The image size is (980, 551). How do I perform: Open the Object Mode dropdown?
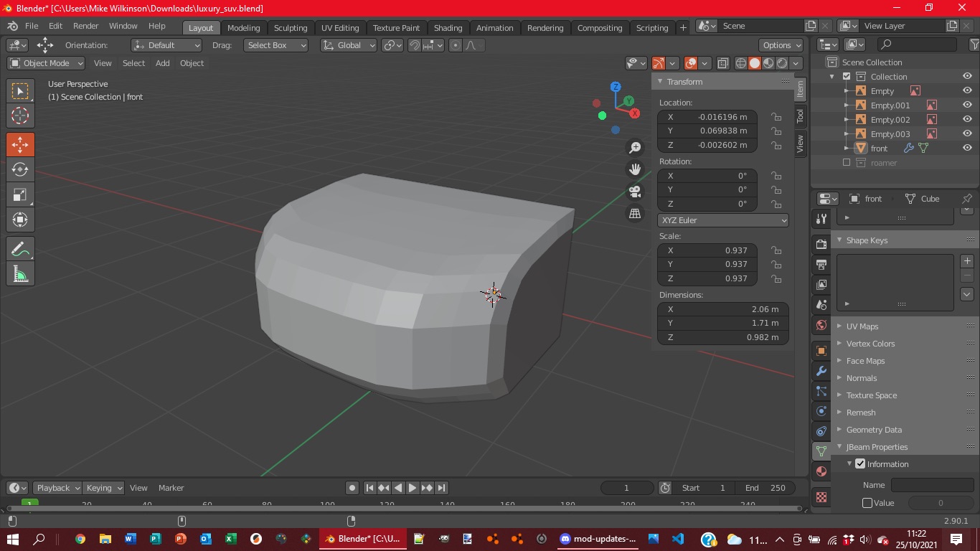[x=47, y=63]
